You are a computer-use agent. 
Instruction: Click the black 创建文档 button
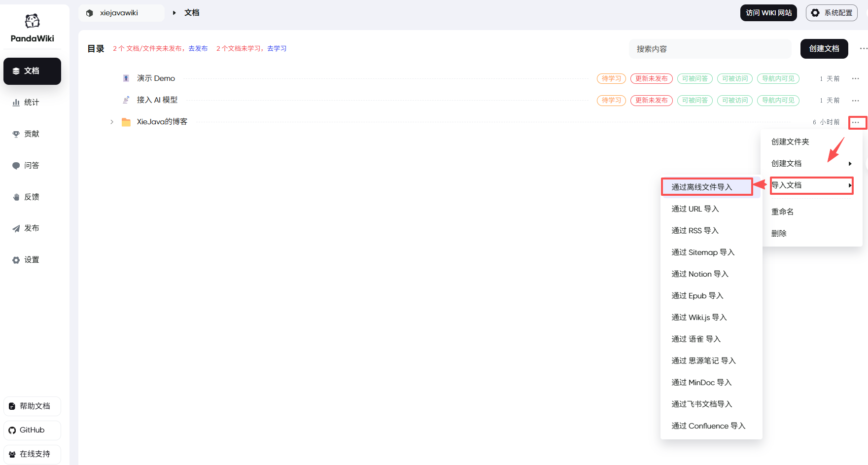[x=824, y=49]
